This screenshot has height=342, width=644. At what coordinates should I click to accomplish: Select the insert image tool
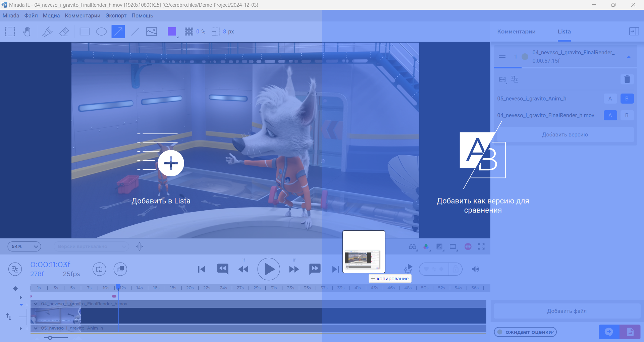[152, 32]
